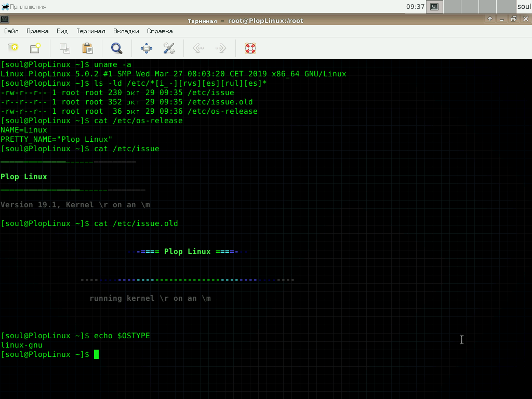The image size is (532, 399).
Task: Click the 09:37 panel clock
Action: (415, 7)
